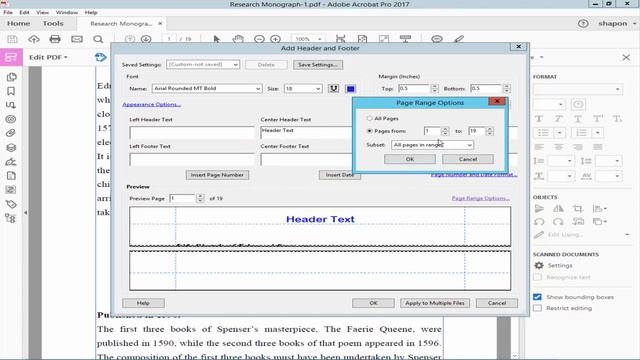The image size is (640, 360).
Task: Click the Crop object icon
Action: point(578,209)
